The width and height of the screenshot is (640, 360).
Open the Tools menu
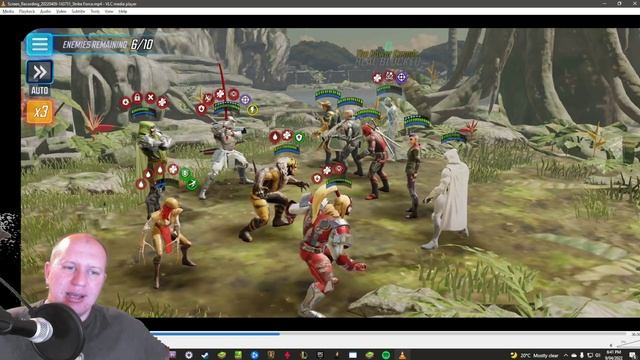pos(95,11)
